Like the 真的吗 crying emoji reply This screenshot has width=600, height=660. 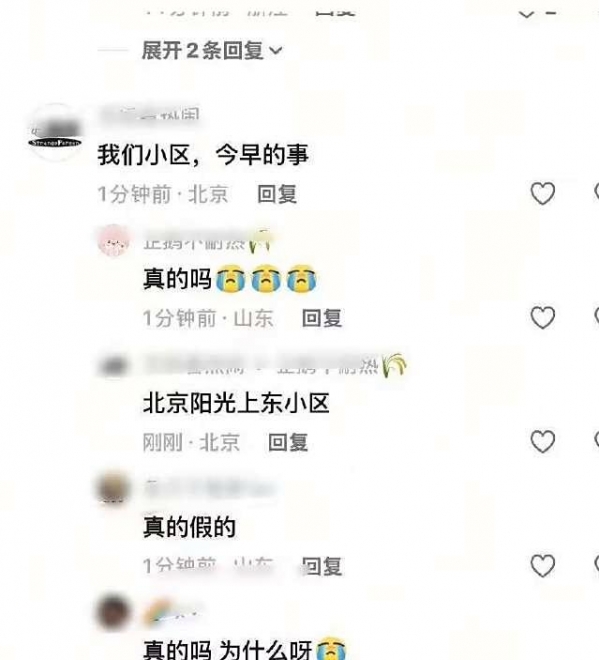542,317
